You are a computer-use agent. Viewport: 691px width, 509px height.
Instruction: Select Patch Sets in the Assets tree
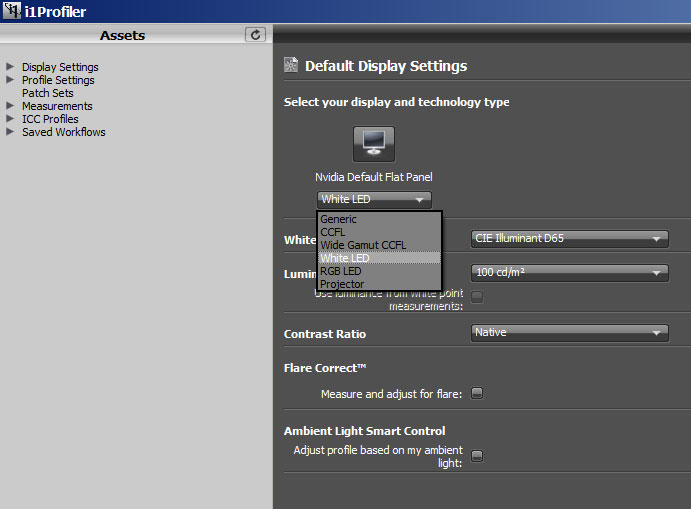coord(48,93)
